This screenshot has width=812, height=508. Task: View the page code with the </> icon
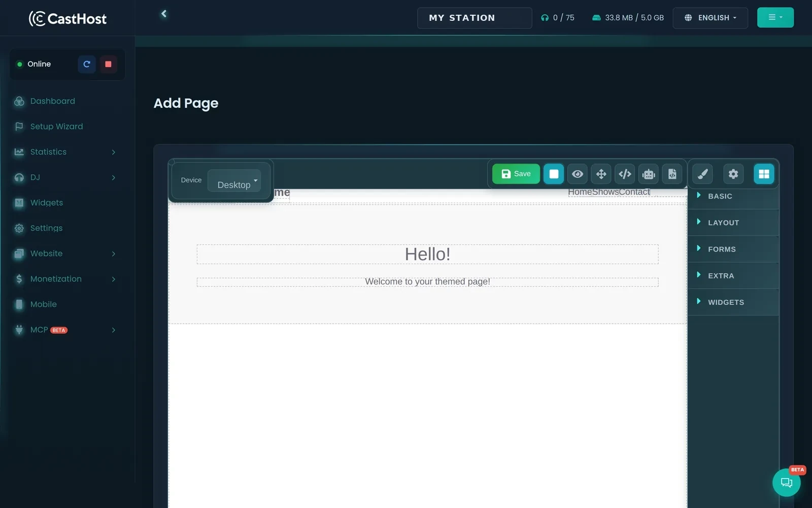point(625,174)
